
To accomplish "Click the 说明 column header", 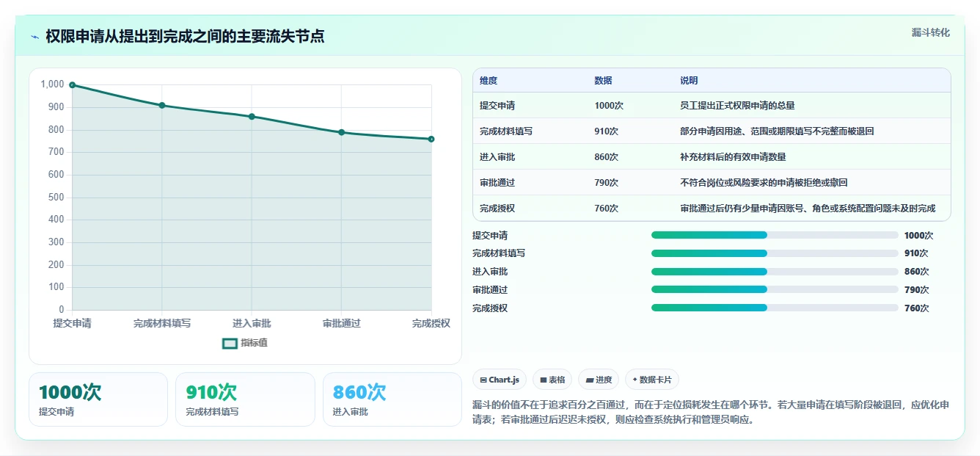I will pyautogui.click(x=689, y=81).
